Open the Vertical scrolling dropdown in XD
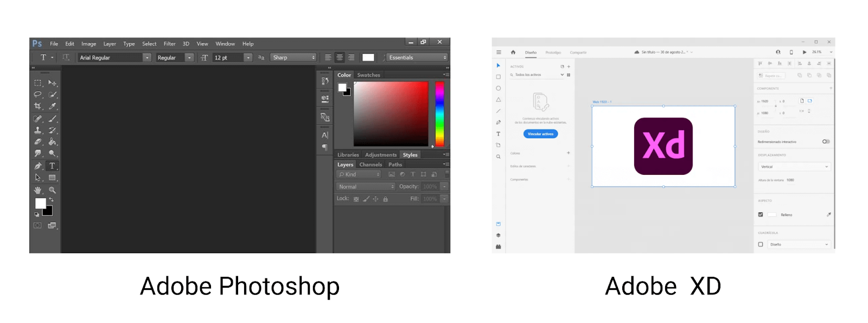Viewport: 868px width, 323px height. click(x=794, y=167)
